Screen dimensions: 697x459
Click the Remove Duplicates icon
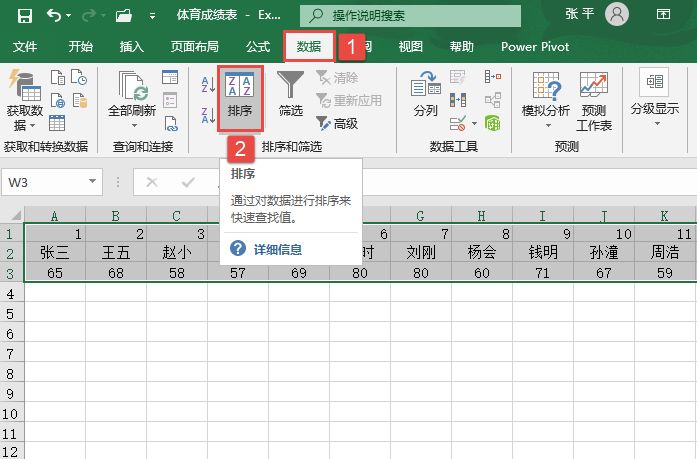tap(458, 100)
